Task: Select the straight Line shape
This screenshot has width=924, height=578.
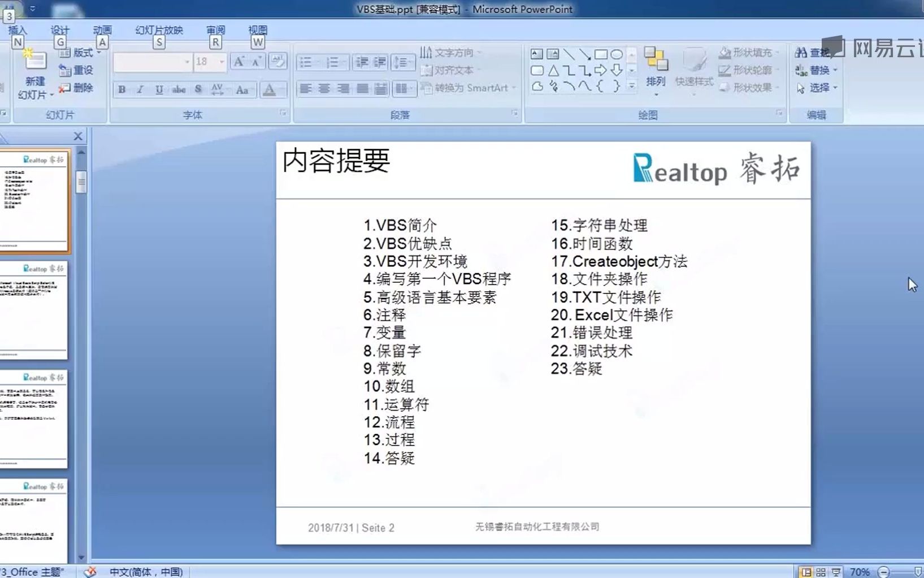Action: 569,54
